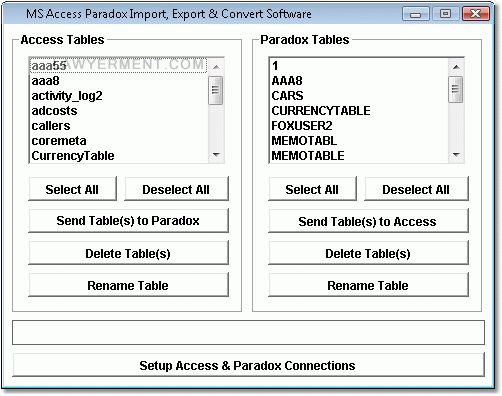Select MEMOTABL in Paradox list
Screen dimensions: 502x396
pos(359,141)
